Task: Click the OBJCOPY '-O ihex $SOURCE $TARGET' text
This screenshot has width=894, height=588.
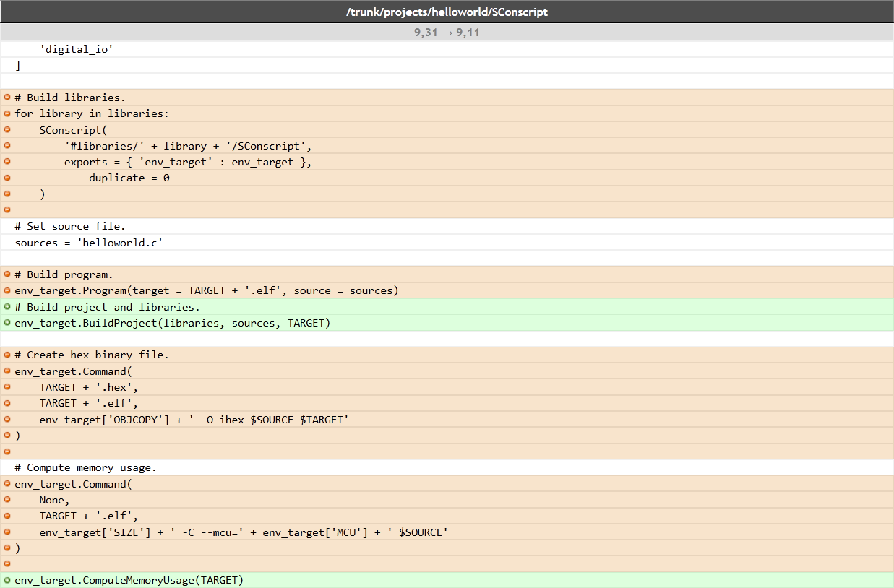Action: coord(194,420)
